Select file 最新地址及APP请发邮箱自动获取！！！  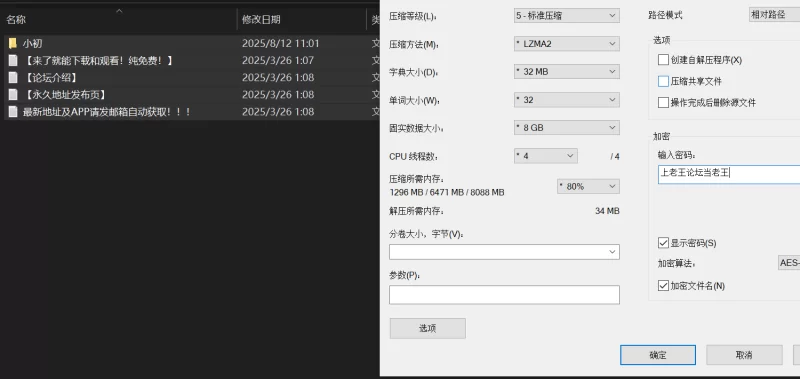107,111
